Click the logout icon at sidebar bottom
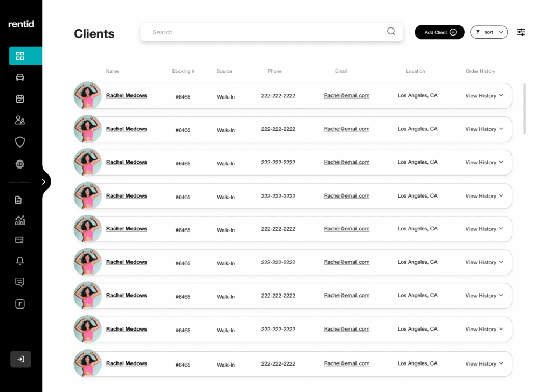 [x=20, y=359]
